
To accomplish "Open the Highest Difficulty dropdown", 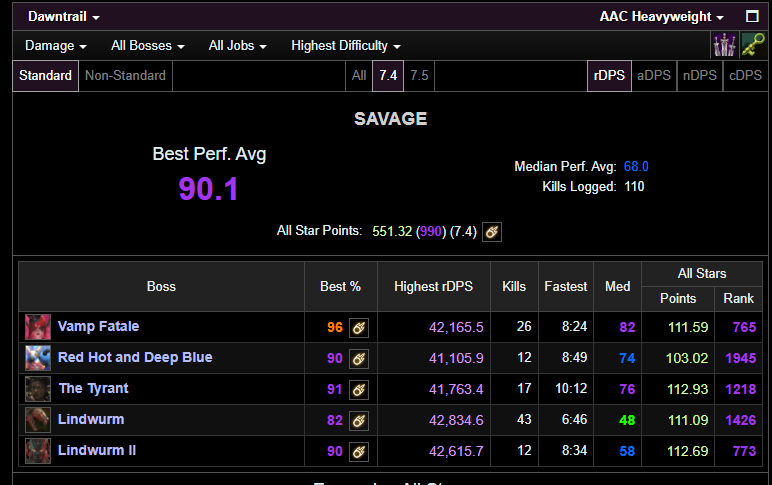I will pyautogui.click(x=346, y=46).
